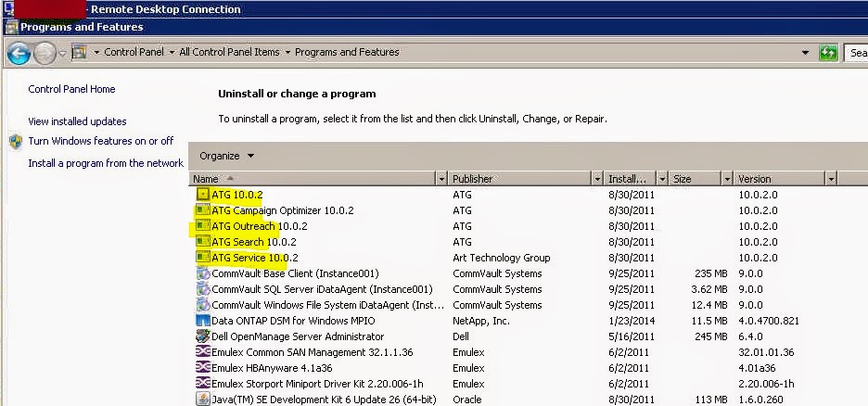Click the ATG Search program icon

pyautogui.click(x=203, y=242)
